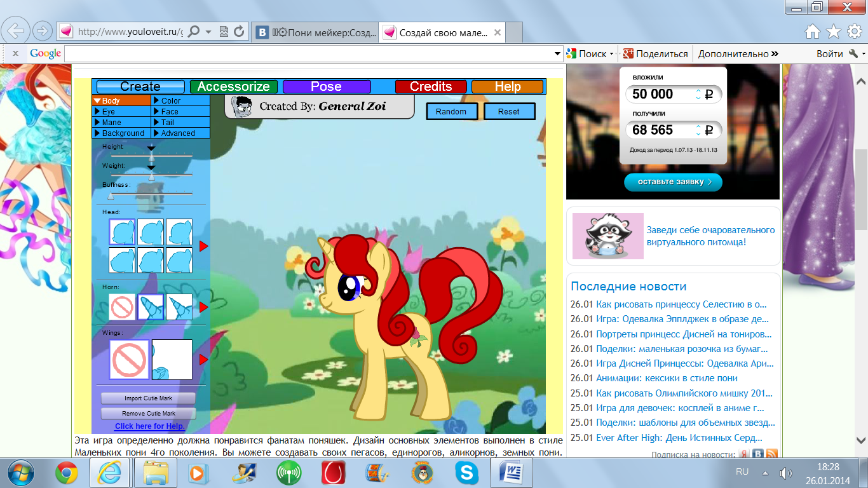The height and width of the screenshot is (488, 868).
Task: Switch to the Create tab
Action: (140, 86)
